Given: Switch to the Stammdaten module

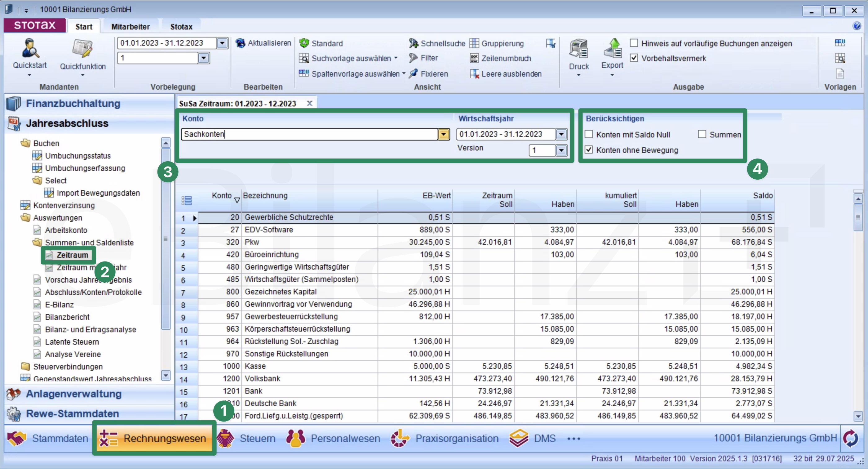Looking at the screenshot, I should click(47, 438).
